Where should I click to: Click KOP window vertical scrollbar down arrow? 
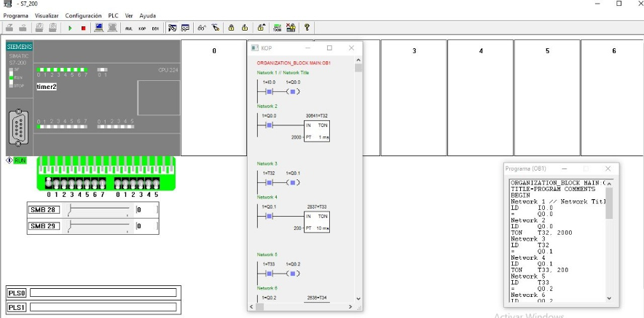358,298
